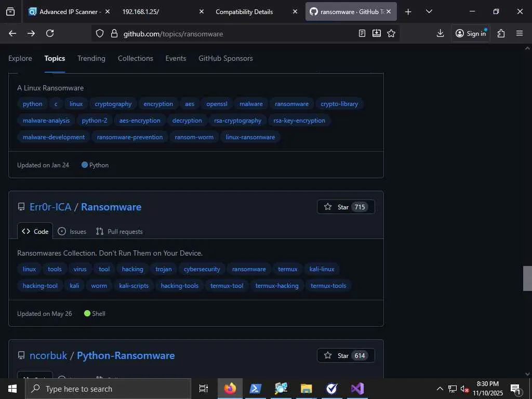The image size is (532, 399).
Task: Open the Ransomware repository link by Err0r-ICA
Action: point(111,207)
